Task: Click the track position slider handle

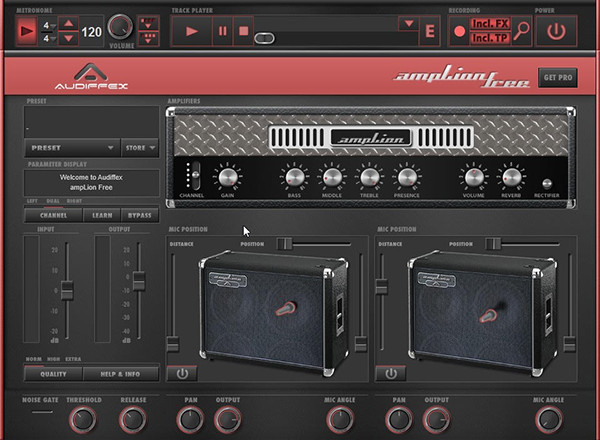Action: point(264,38)
